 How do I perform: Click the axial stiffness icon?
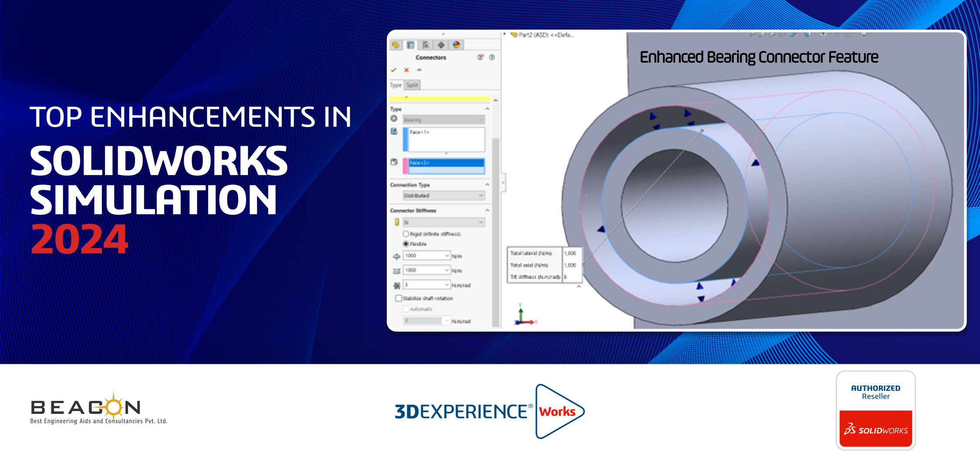(396, 271)
